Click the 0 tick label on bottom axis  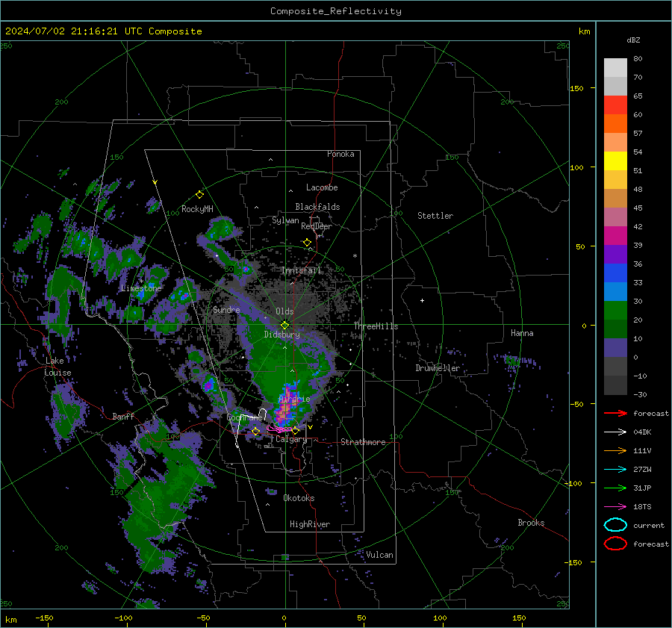284,618
